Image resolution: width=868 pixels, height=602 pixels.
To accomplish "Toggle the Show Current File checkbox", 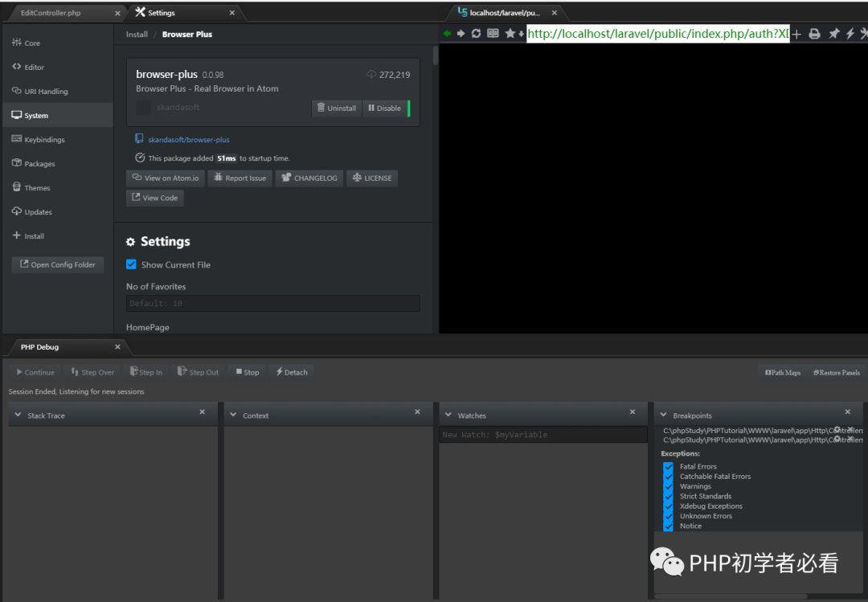I will pos(132,264).
